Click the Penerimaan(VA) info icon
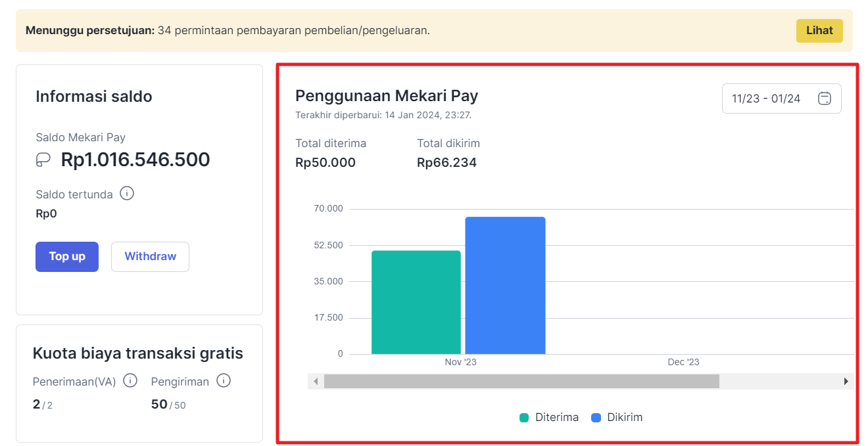Image resolution: width=868 pixels, height=446 pixels. pyautogui.click(x=130, y=381)
